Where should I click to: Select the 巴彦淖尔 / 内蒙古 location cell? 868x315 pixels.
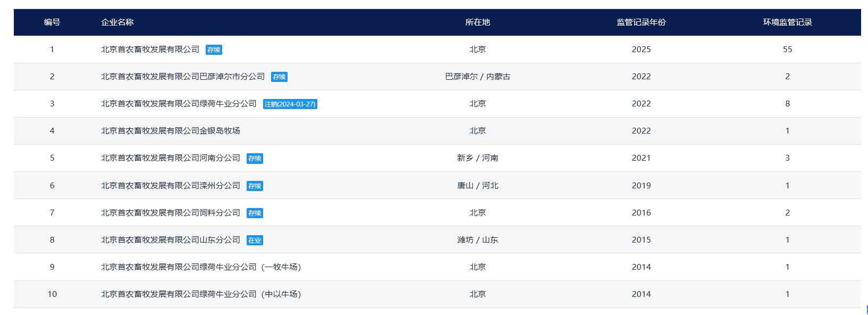[x=477, y=77]
